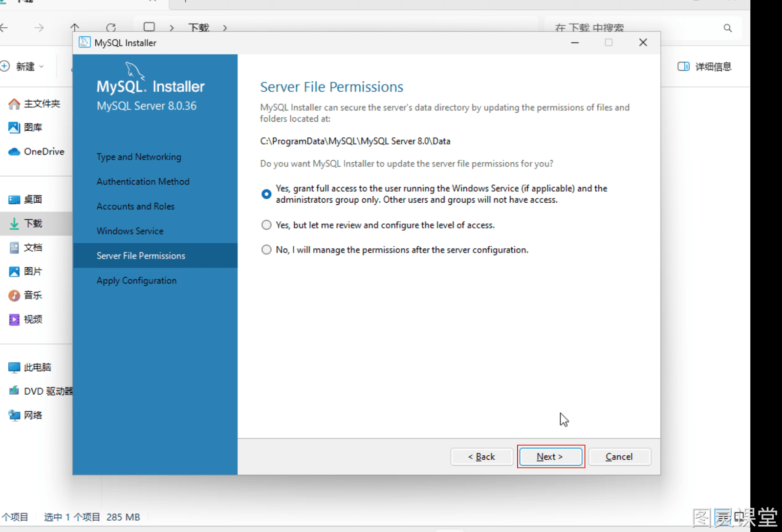The width and height of the screenshot is (782, 532).
Task: Open Desktop (桌面) icon in Explorer sidebar
Action: (14, 199)
